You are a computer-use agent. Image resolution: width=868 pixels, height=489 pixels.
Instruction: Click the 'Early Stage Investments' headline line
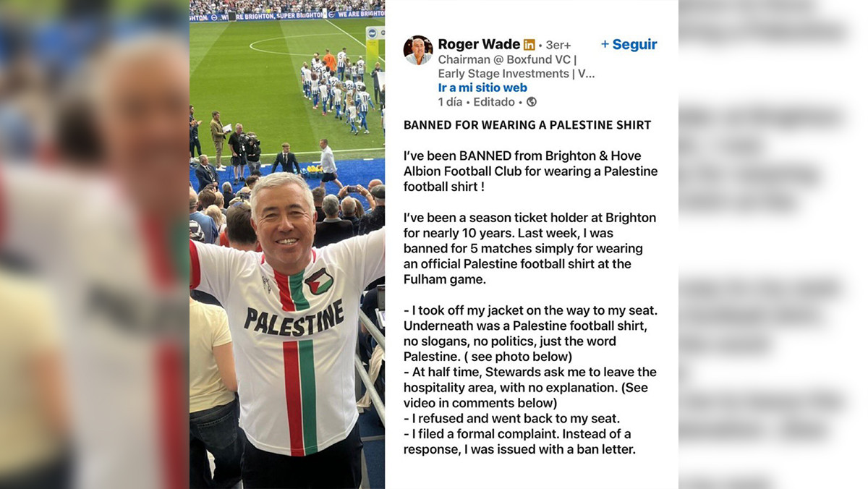tap(516, 74)
